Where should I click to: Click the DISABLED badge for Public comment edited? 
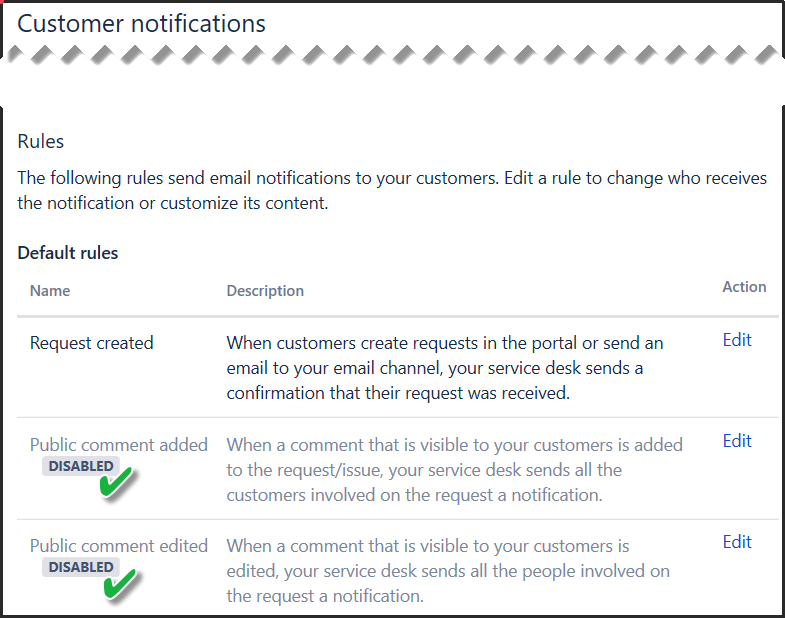pos(81,567)
